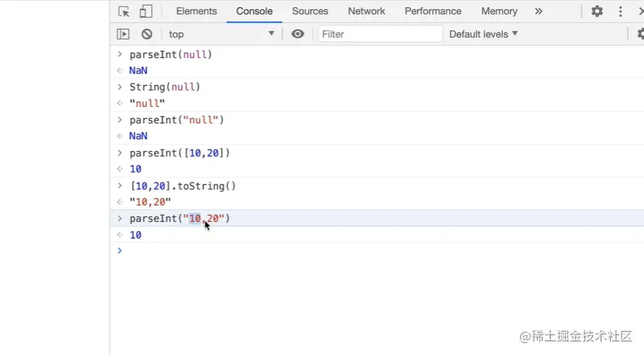Select the String(null) entry
Viewport: 644px width, 355px height.
pos(165,87)
